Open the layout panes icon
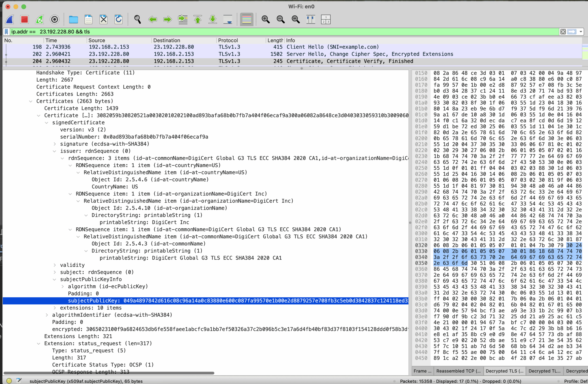 pos(326,19)
